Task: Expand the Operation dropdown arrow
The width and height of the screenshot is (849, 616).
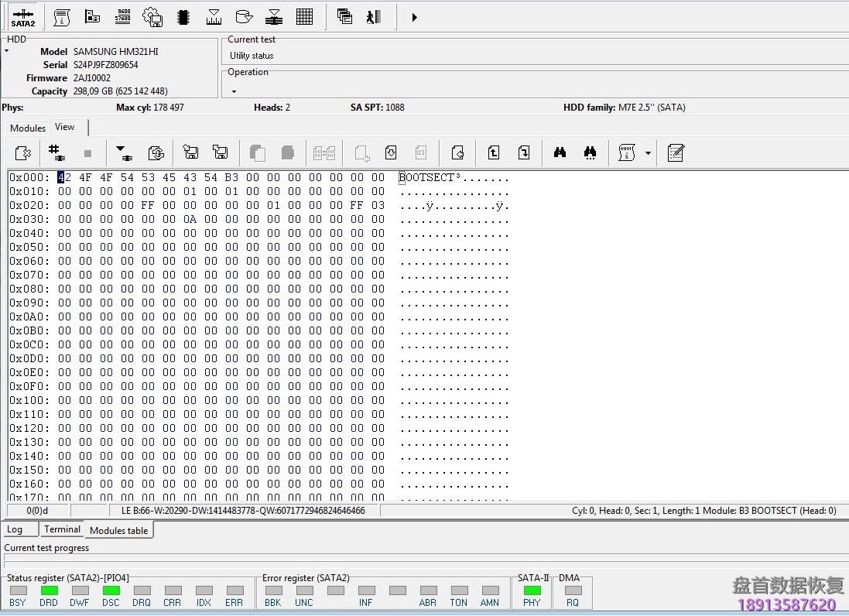Action: point(234,91)
